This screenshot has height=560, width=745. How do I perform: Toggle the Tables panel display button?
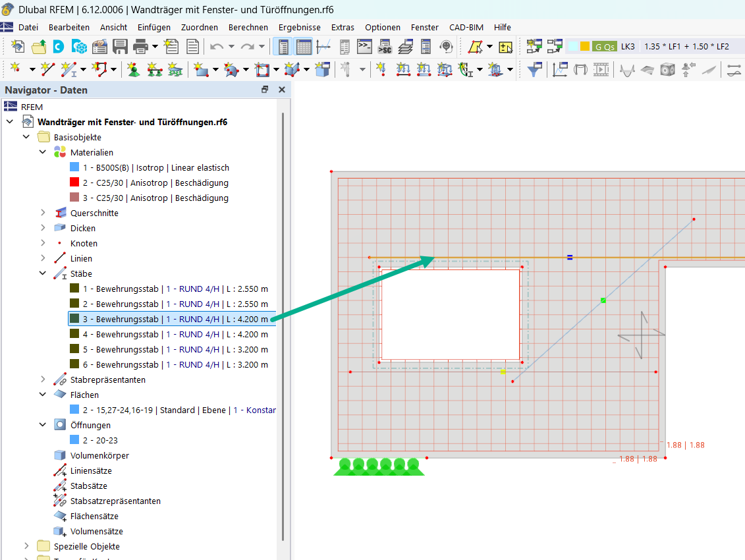[x=304, y=47]
